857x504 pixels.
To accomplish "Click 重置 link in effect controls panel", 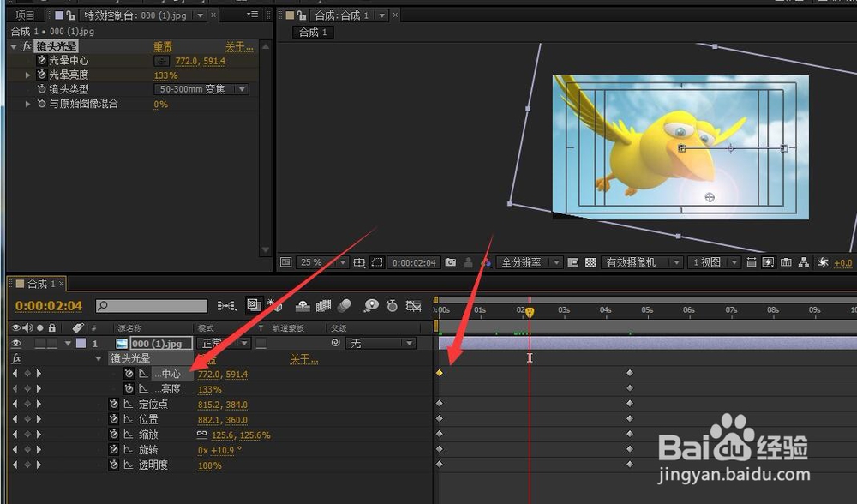I will 162,47.
